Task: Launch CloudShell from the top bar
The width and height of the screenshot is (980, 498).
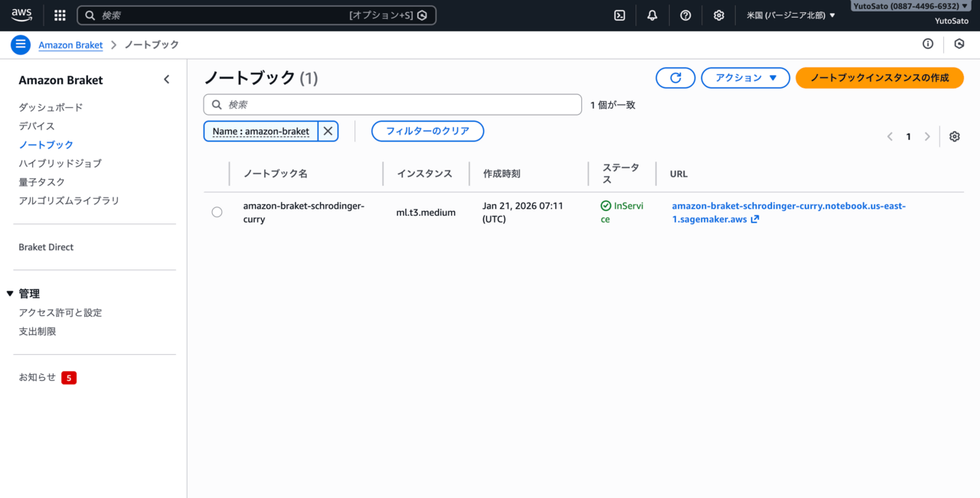Action: (x=619, y=15)
